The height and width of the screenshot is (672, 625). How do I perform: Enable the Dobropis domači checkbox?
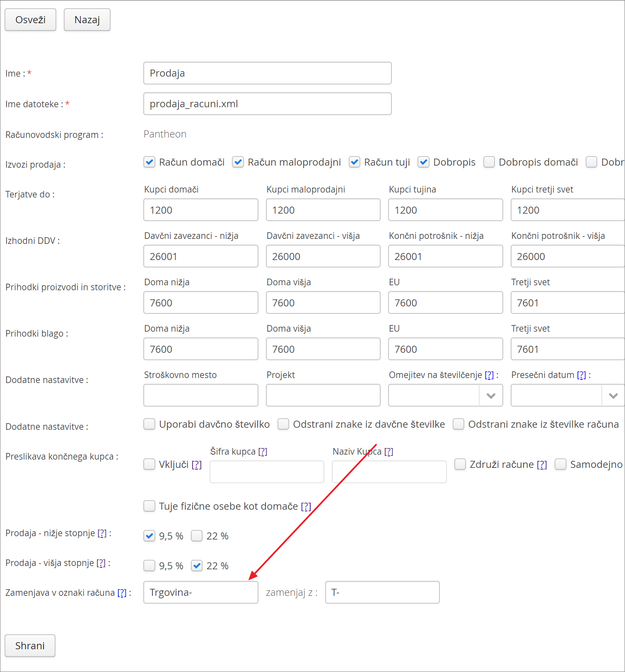click(489, 162)
